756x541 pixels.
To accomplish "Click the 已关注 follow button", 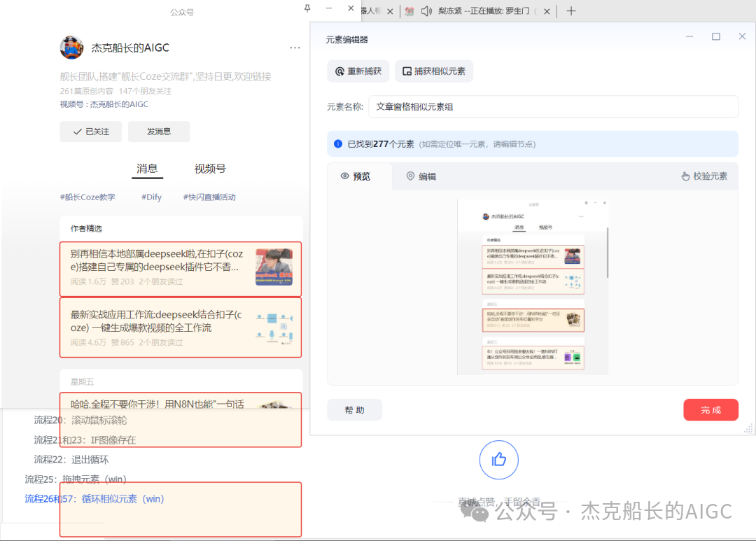I will pyautogui.click(x=90, y=132).
